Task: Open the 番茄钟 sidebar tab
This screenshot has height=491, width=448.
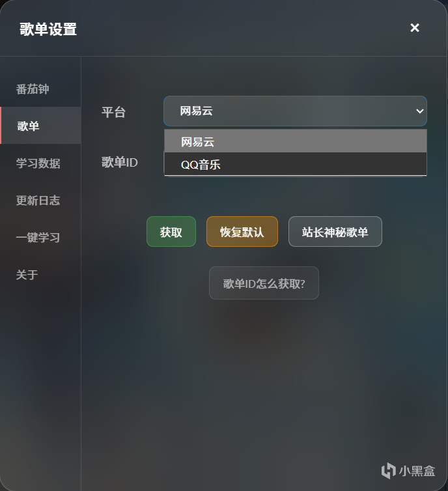Action: [x=33, y=89]
